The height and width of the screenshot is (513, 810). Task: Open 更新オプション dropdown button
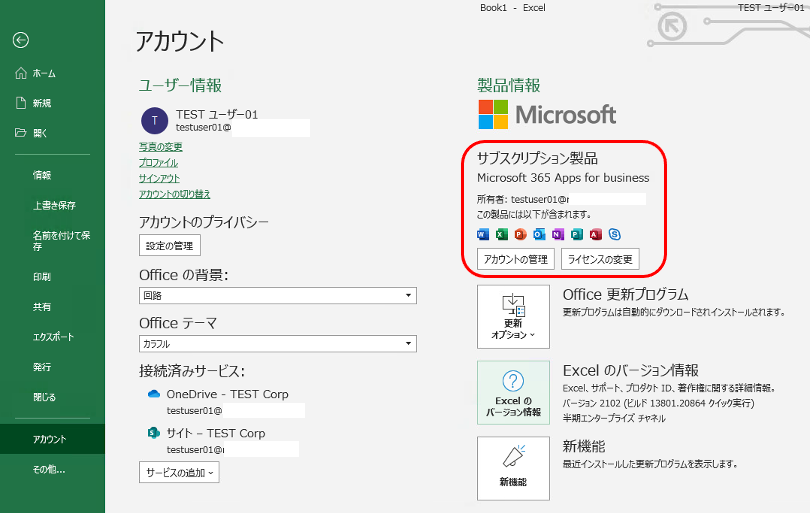(x=513, y=317)
